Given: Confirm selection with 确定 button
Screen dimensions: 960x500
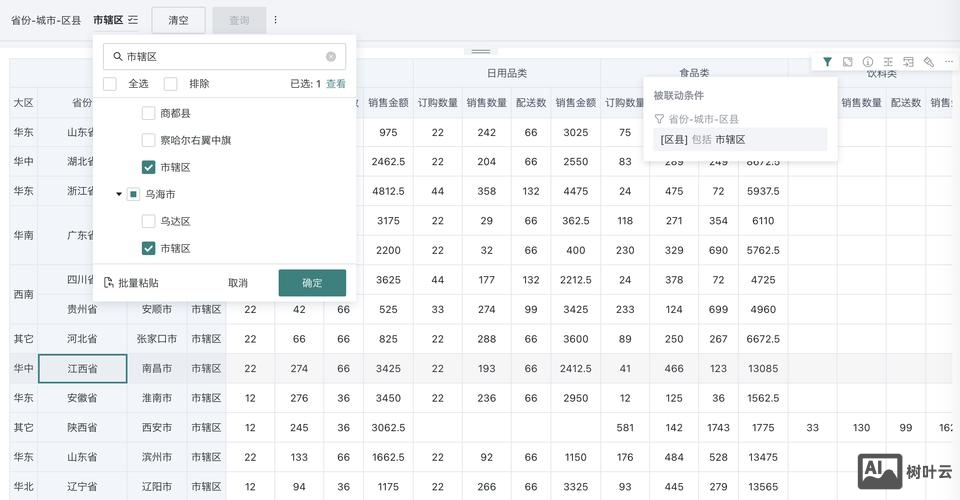Looking at the screenshot, I should (x=312, y=283).
